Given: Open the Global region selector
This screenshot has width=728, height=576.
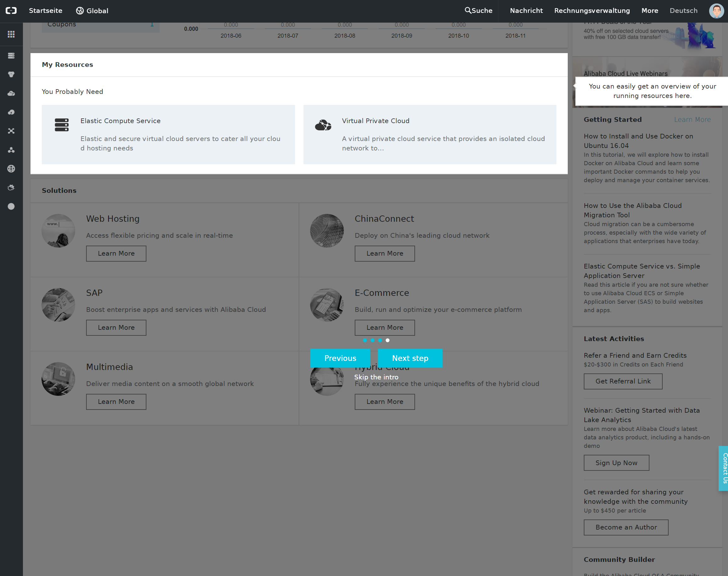Looking at the screenshot, I should [x=92, y=11].
